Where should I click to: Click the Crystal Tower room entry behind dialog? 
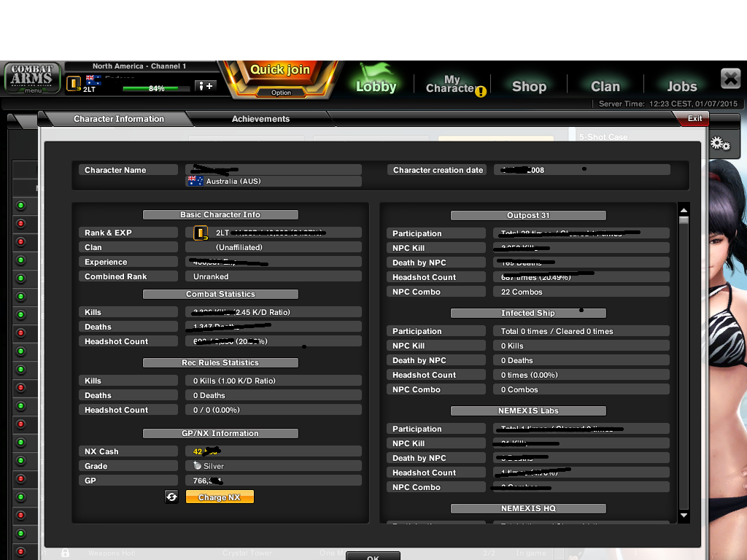click(247, 553)
